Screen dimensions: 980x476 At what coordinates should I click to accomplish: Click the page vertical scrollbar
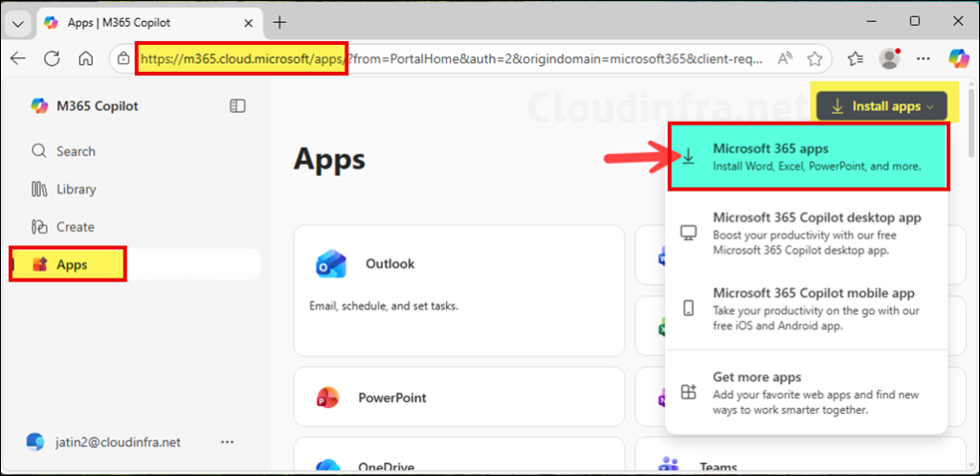(x=971, y=125)
